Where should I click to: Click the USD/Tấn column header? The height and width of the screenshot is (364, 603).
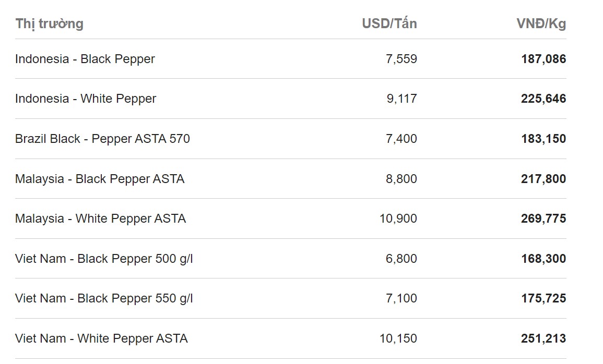[x=389, y=23]
